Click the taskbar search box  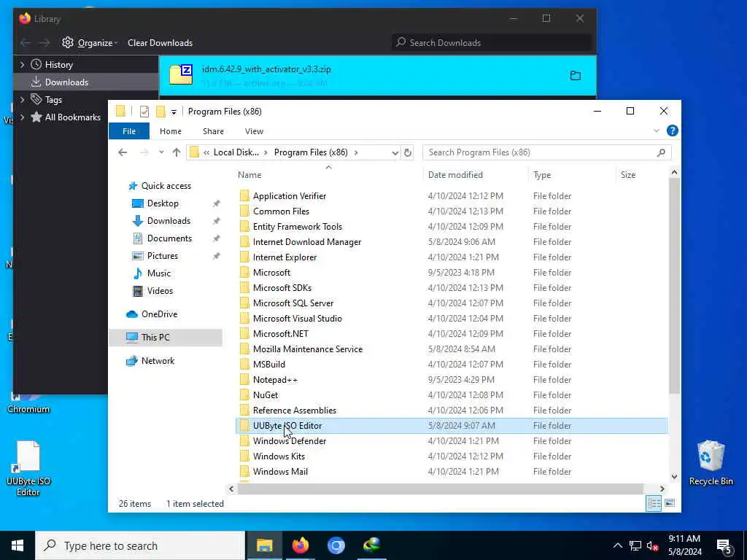[x=140, y=545]
